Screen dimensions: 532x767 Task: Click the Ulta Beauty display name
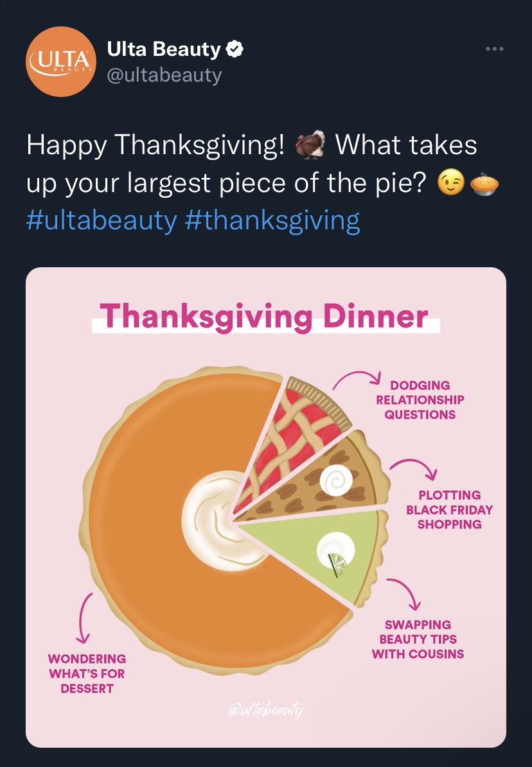(163, 49)
